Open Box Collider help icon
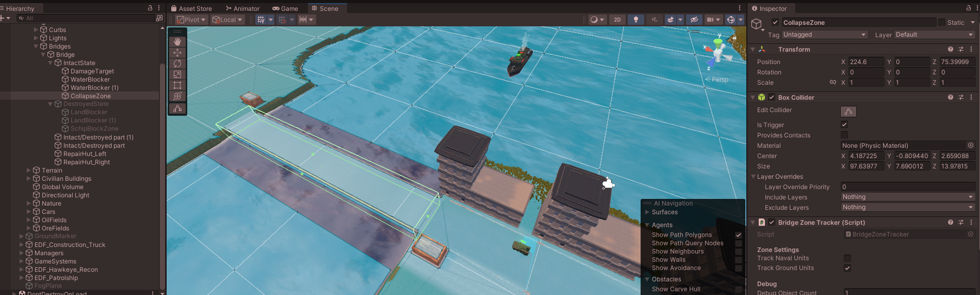This screenshot has width=980, height=295. [x=951, y=97]
